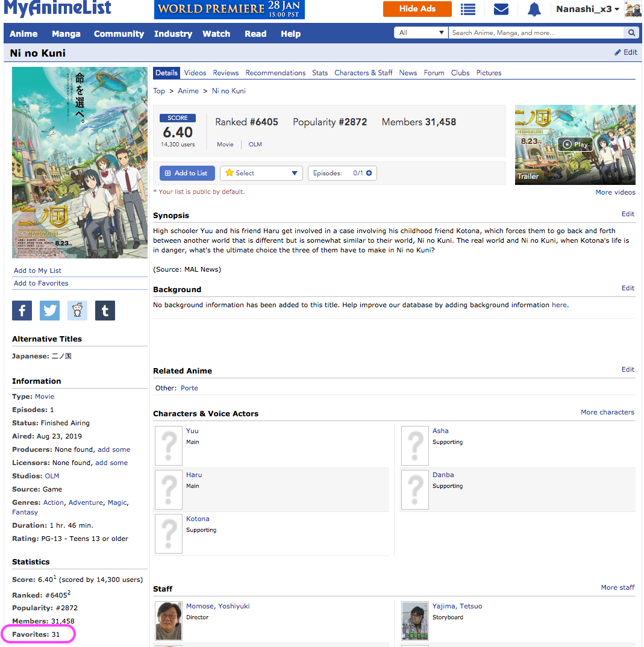The width and height of the screenshot is (644, 647).
Task: Share on Tumblr
Action: [x=105, y=310]
